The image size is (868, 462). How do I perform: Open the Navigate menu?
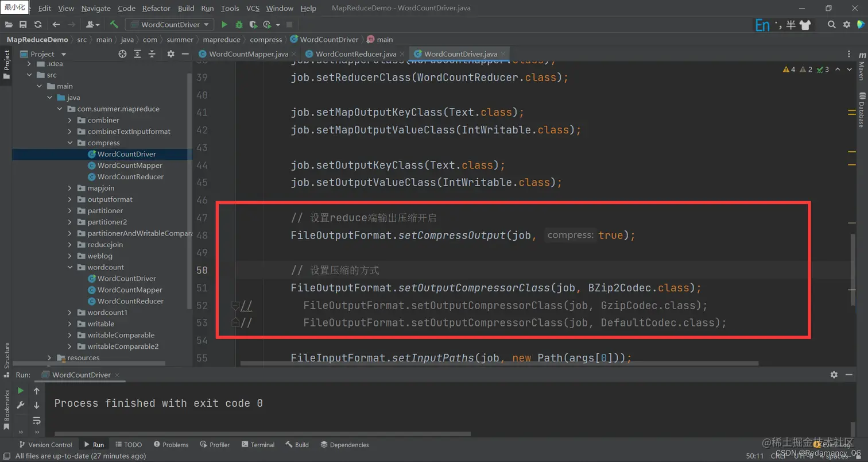pyautogui.click(x=96, y=9)
